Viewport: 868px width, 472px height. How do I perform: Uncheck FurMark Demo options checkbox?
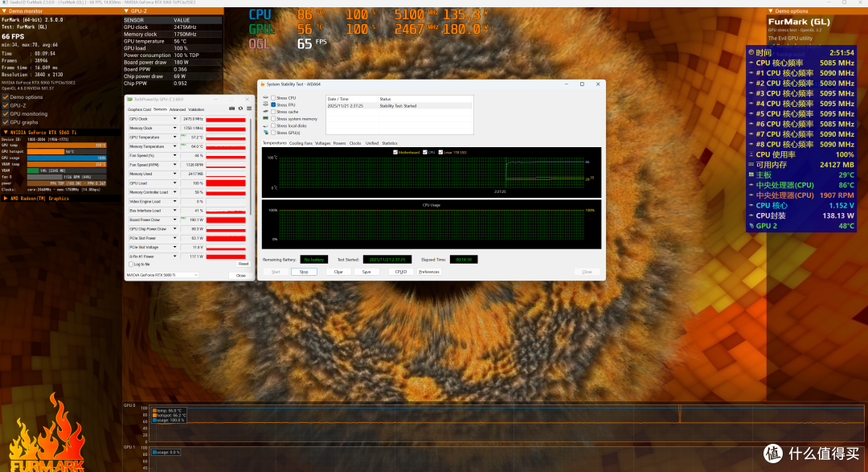(x=6, y=97)
